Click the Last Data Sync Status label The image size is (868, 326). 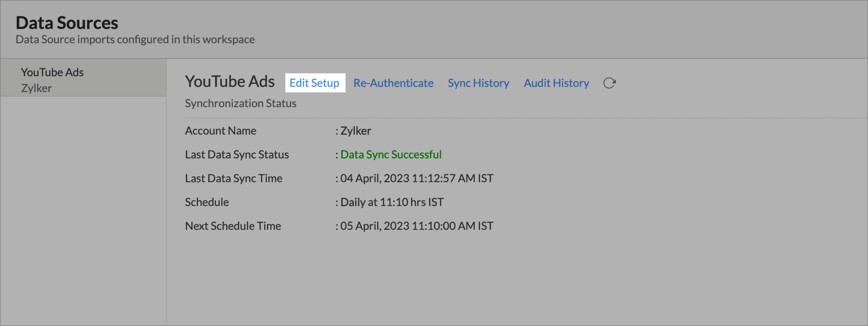coord(237,155)
